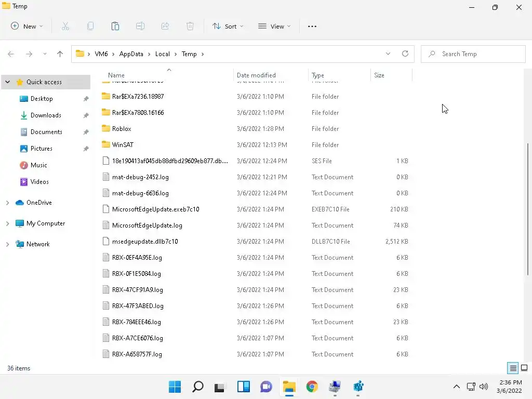Expand chevron after Temp in address bar
The height and width of the screenshot is (399, 532).
(x=203, y=54)
